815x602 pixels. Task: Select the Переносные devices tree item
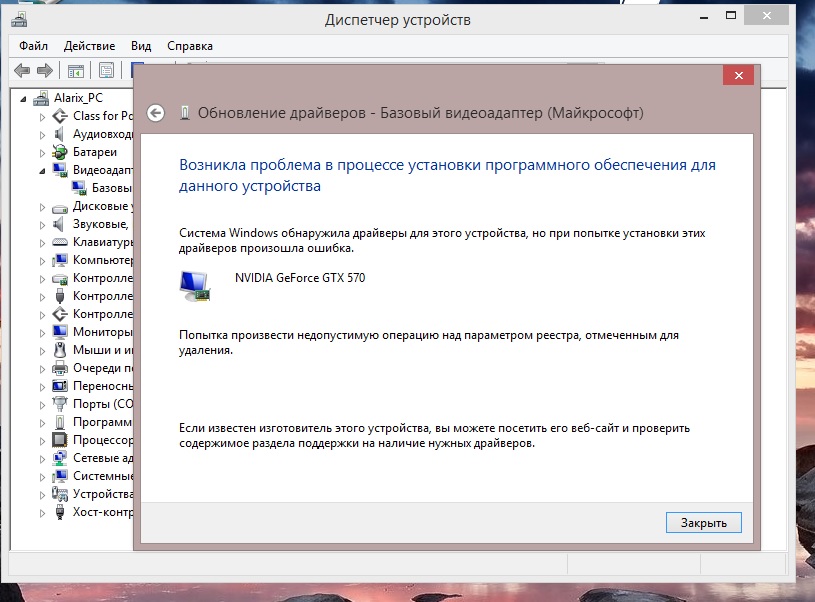point(103,386)
